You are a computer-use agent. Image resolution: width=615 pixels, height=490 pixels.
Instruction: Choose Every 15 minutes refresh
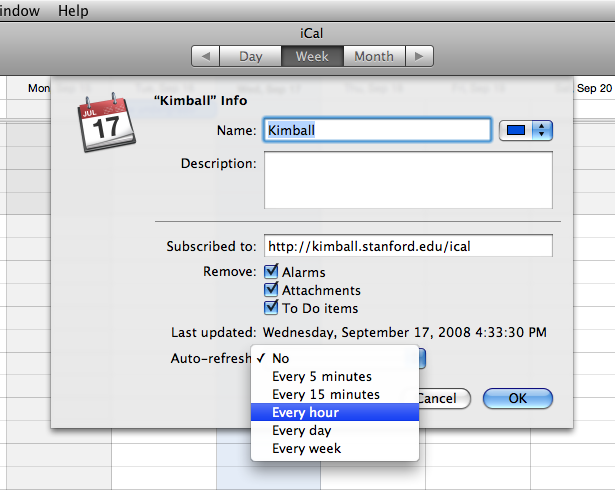coord(335,394)
